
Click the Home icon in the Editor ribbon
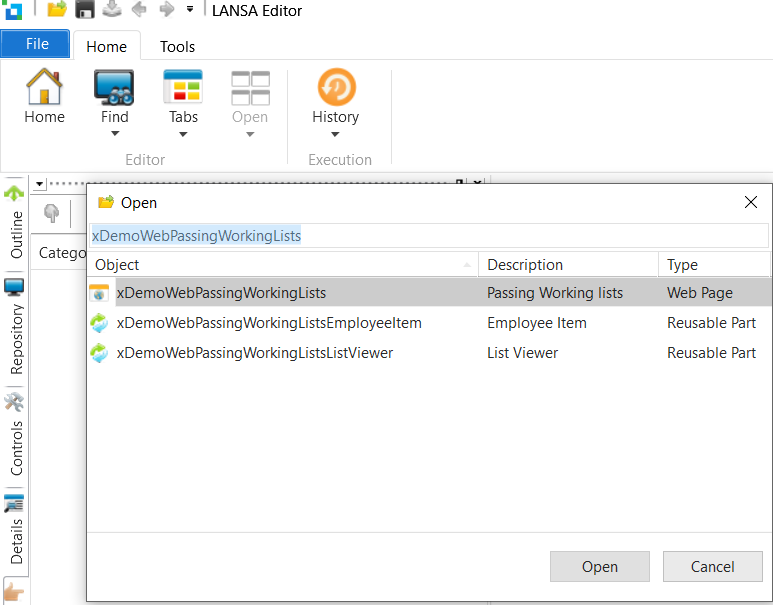[44, 88]
